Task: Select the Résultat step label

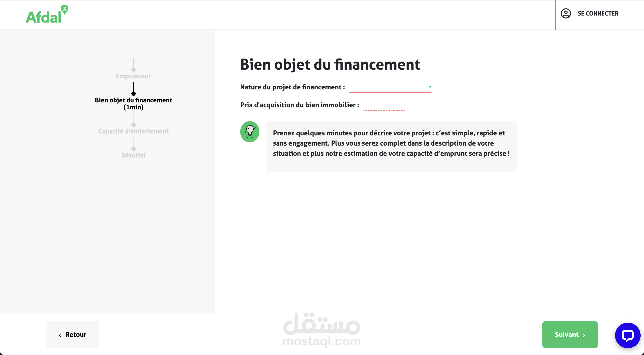Action: click(133, 155)
